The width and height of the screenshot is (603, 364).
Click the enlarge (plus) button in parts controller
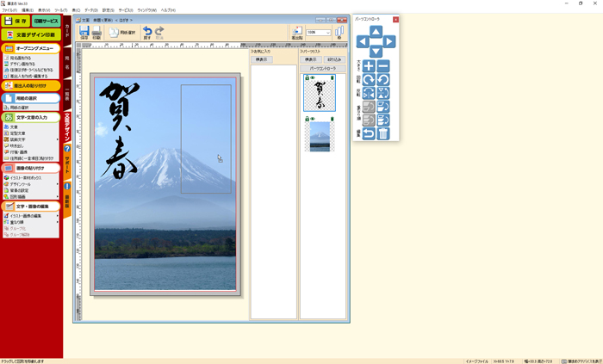368,66
